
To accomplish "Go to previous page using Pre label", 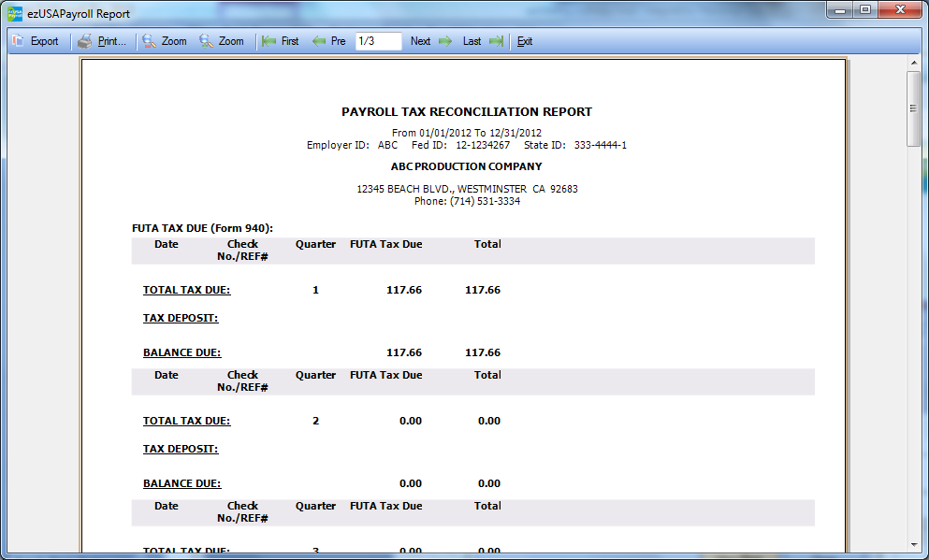I will coord(338,41).
